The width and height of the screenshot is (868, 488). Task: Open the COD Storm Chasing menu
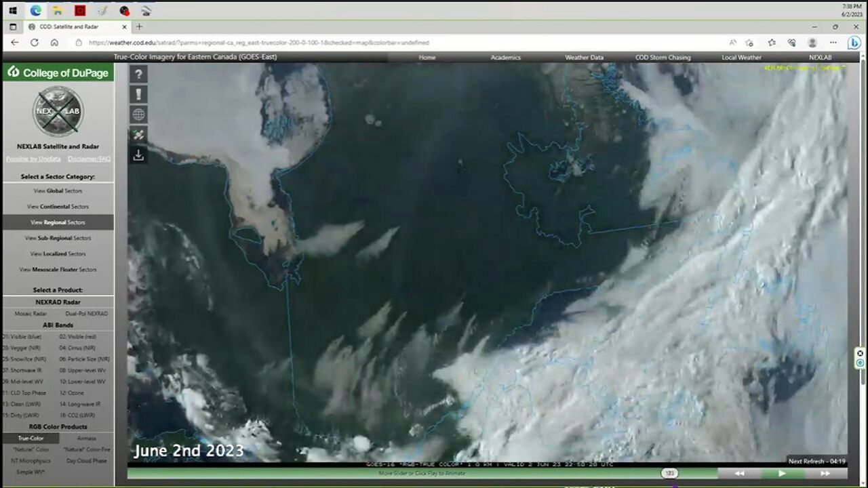663,58
